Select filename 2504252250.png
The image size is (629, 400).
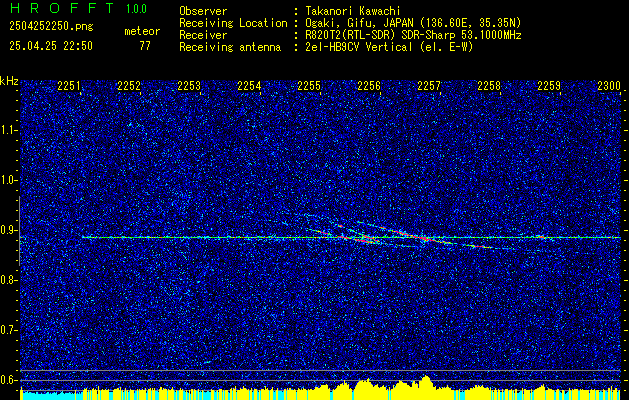coord(51,26)
